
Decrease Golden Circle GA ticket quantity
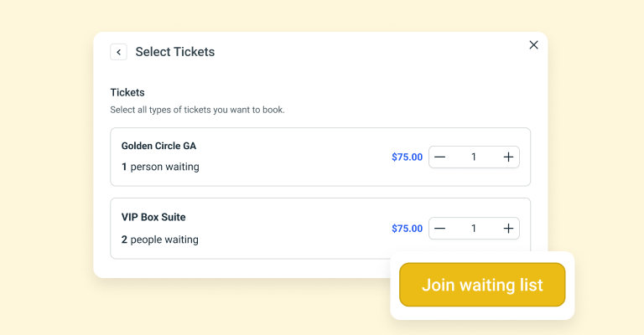[440, 157]
